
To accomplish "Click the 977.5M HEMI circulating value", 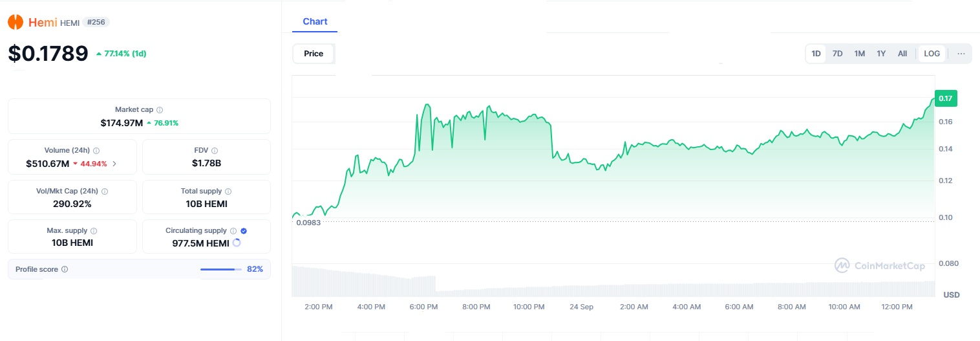I will click(x=200, y=243).
